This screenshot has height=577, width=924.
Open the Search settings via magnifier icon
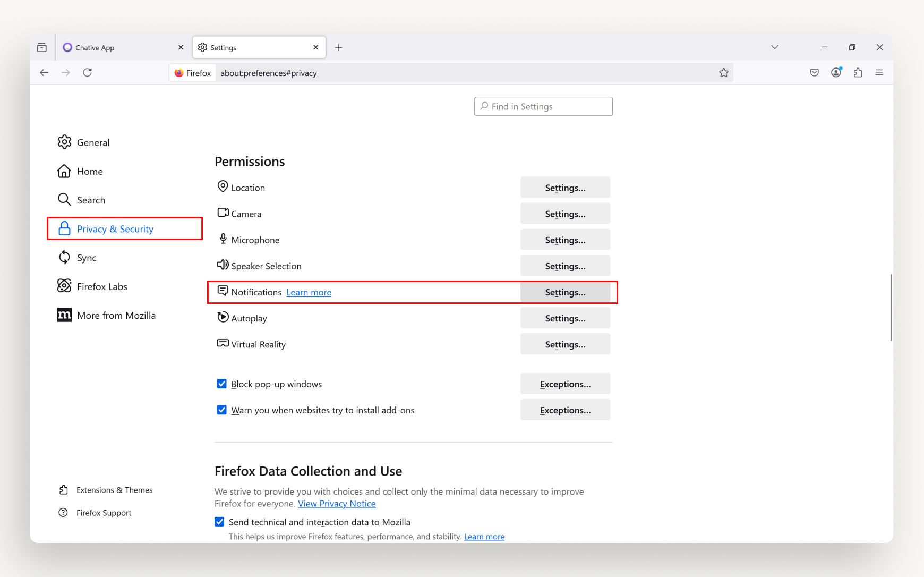point(64,200)
